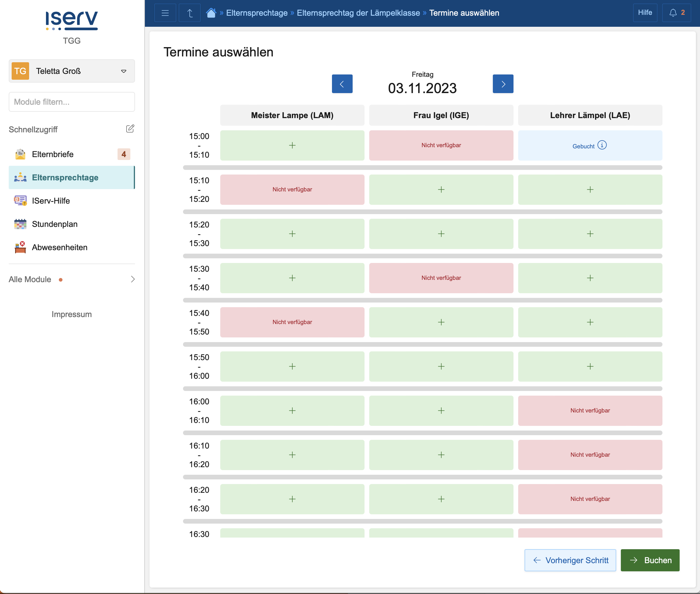Click the up-arrow navigation icon

pyautogui.click(x=190, y=13)
